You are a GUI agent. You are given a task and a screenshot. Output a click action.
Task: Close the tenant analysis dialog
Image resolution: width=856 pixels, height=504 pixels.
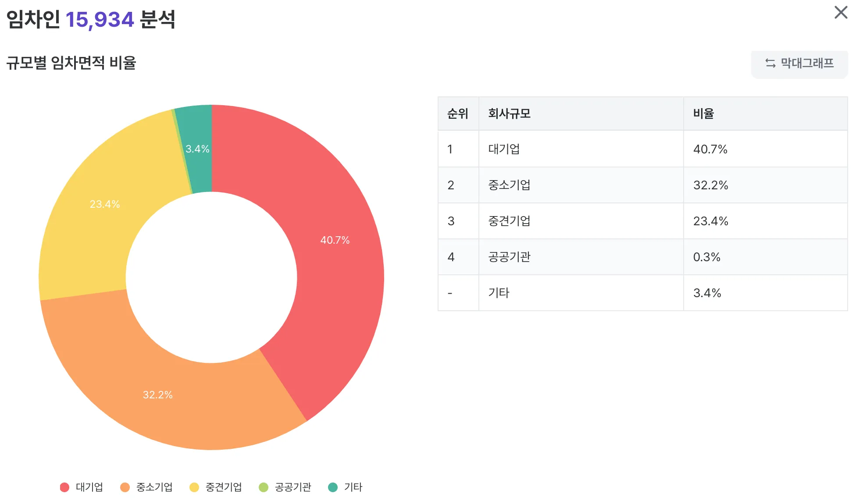pos(840,12)
